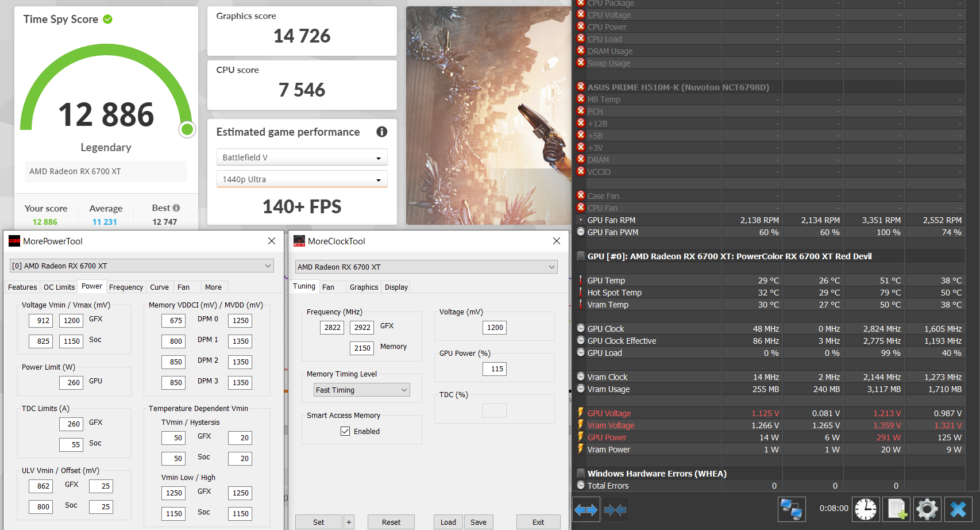Click the green checkmark next to Time Spy Score

tap(107, 19)
